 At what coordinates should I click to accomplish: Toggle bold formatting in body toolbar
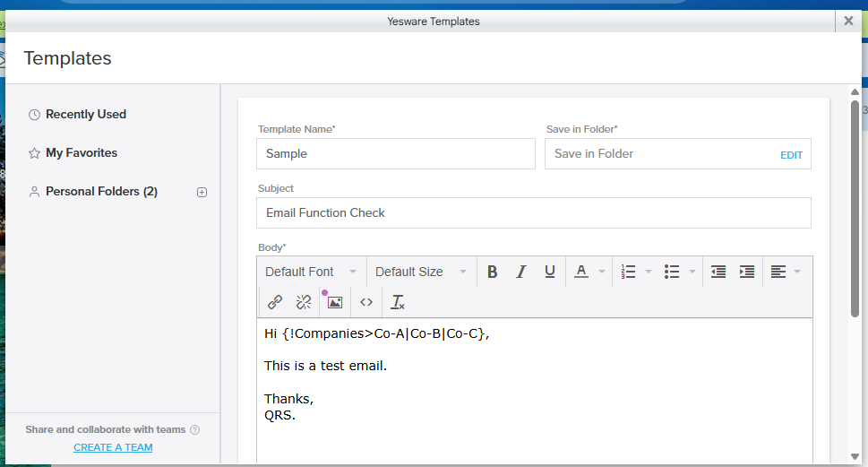coord(492,272)
